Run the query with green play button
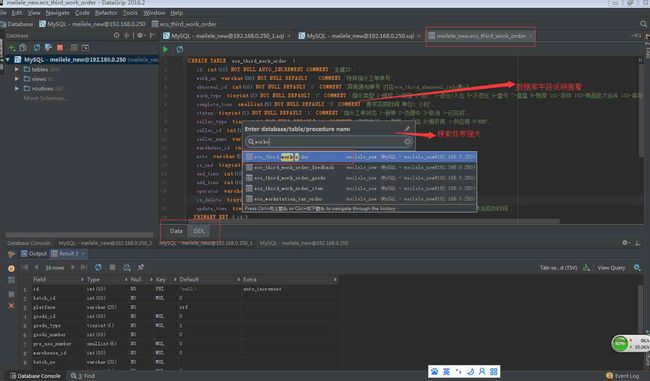This screenshot has height=381, width=650. point(165,49)
